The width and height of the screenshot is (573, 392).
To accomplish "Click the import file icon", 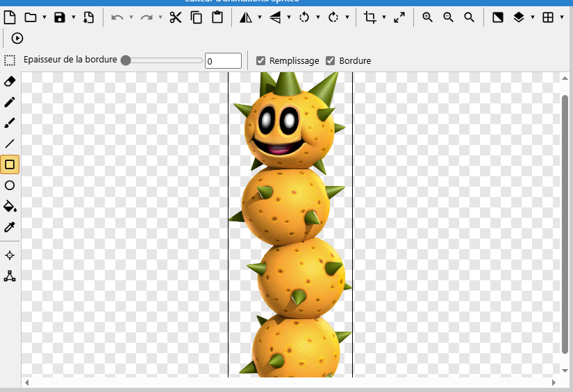I will tap(88, 17).
